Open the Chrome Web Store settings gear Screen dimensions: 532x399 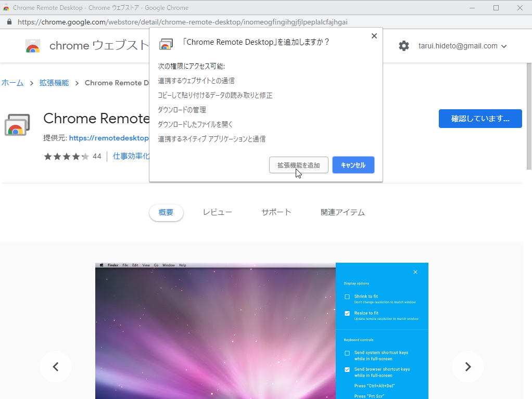coord(404,46)
